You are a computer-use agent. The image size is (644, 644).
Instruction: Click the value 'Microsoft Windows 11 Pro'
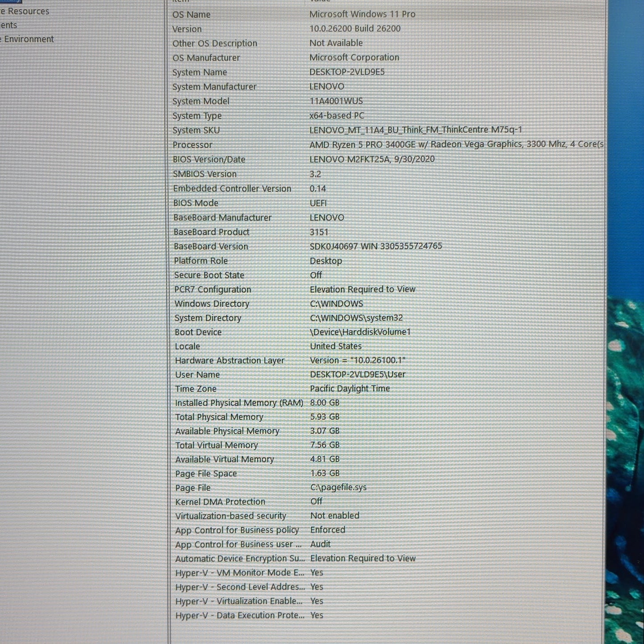point(362,14)
